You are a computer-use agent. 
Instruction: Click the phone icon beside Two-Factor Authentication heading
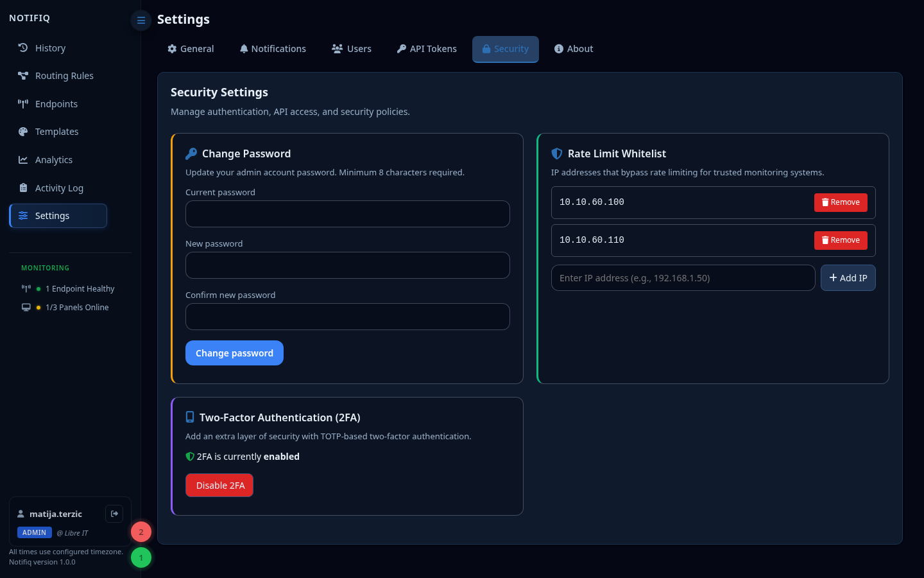tap(190, 417)
